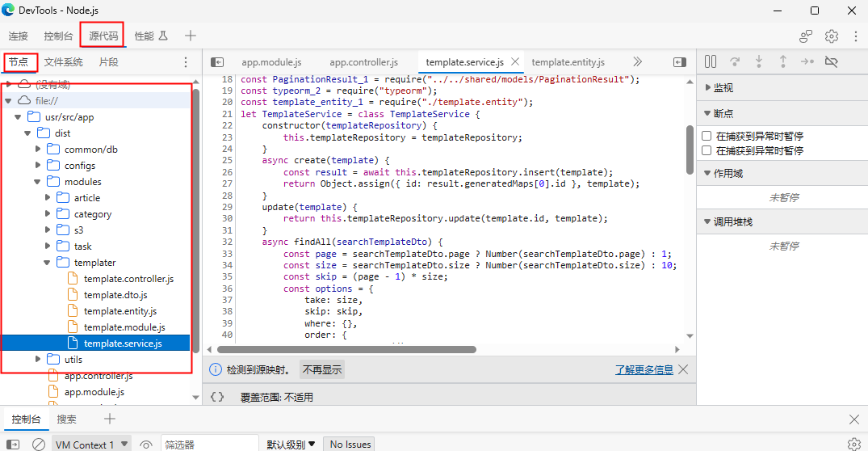Clear the console icon
This screenshot has width=868, height=451.
point(39,445)
